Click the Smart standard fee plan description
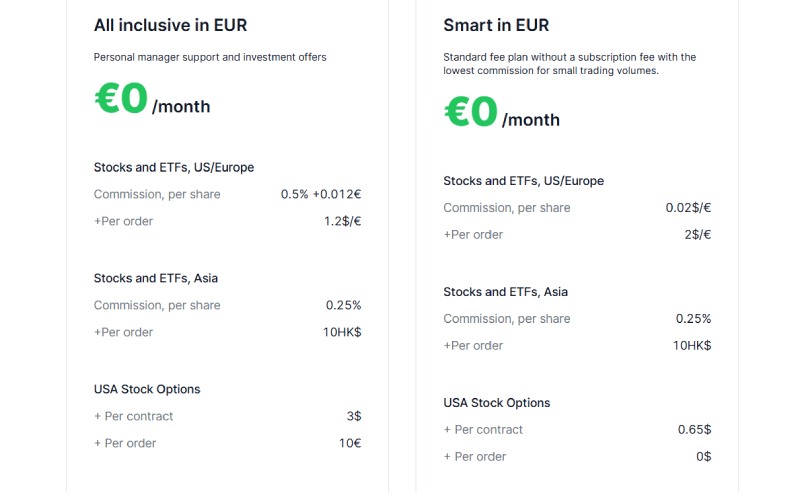The image size is (800, 493). pos(570,64)
